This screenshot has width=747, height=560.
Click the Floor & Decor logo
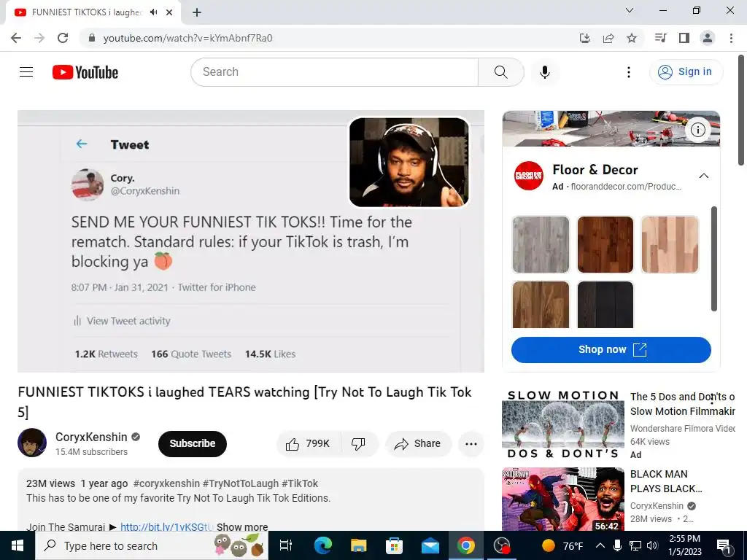pos(528,176)
